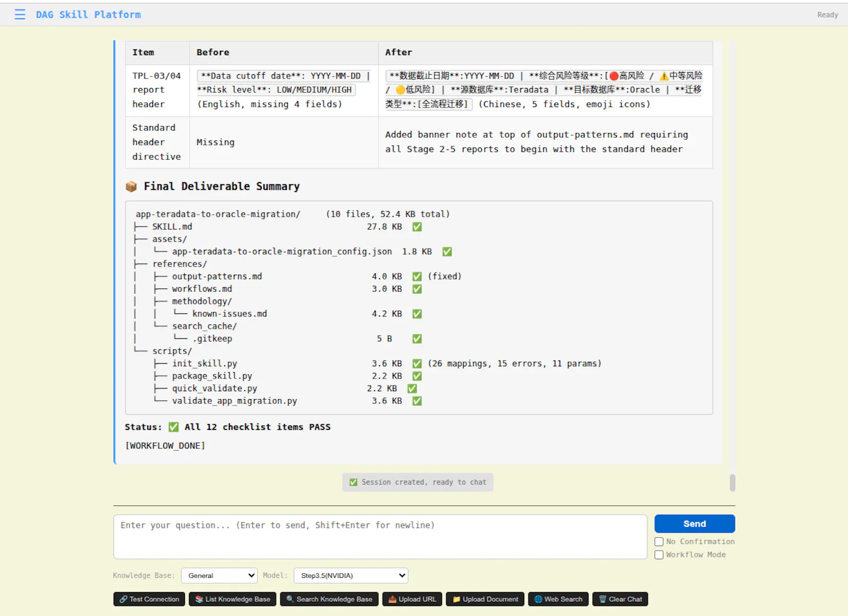This screenshot has height=616, width=848.
Task: Click the 'methodology/' folder entry
Action: pos(202,302)
